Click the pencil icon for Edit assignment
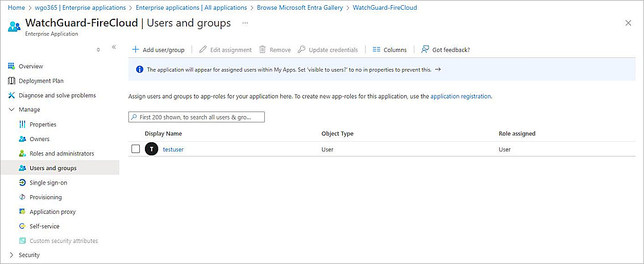The width and height of the screenshot is (644, 264). tap(203, 49)
